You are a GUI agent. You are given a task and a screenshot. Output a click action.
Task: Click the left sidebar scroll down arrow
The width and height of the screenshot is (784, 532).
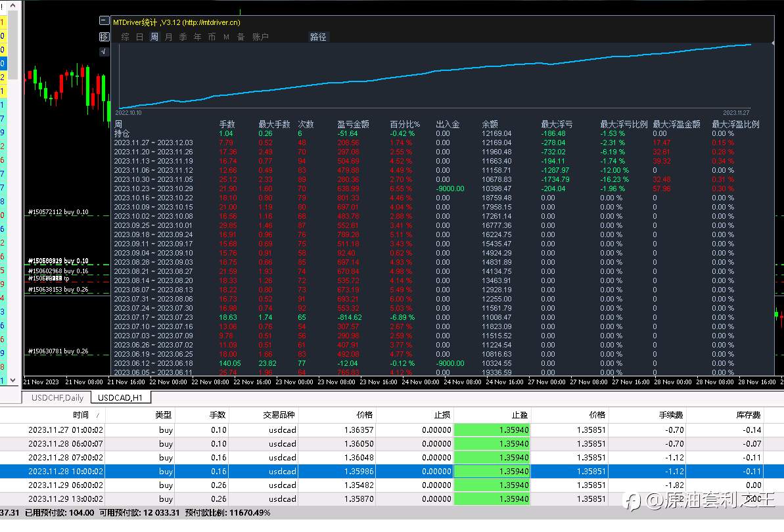(x=13, y=380)
